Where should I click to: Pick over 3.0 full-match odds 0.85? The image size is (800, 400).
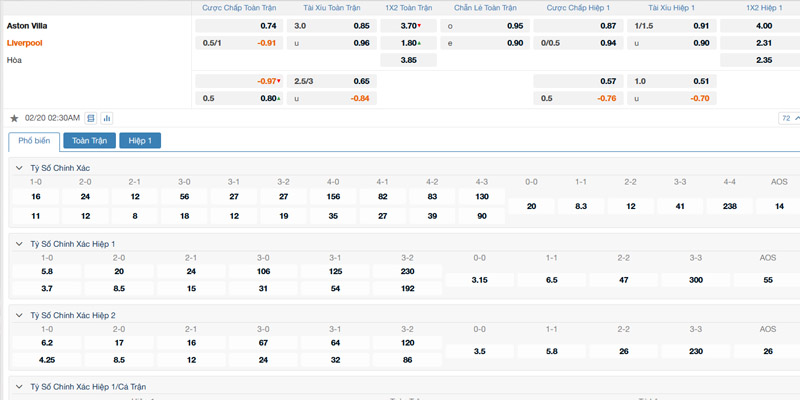click(x=332, y=26)
